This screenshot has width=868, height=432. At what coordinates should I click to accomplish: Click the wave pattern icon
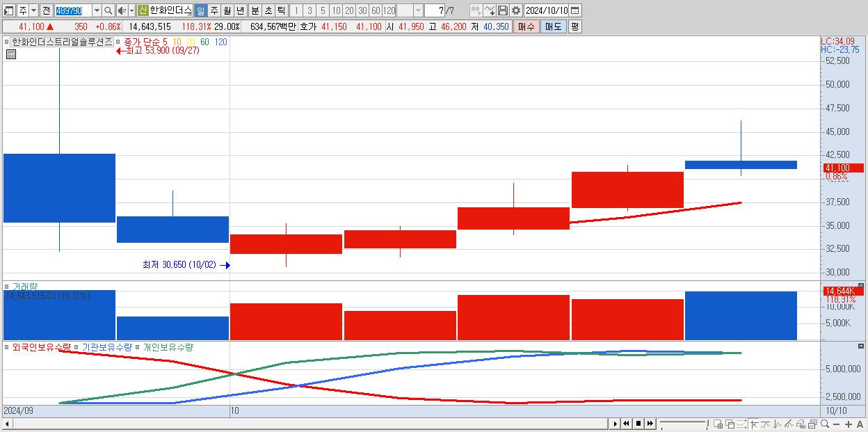click(778, 424)
